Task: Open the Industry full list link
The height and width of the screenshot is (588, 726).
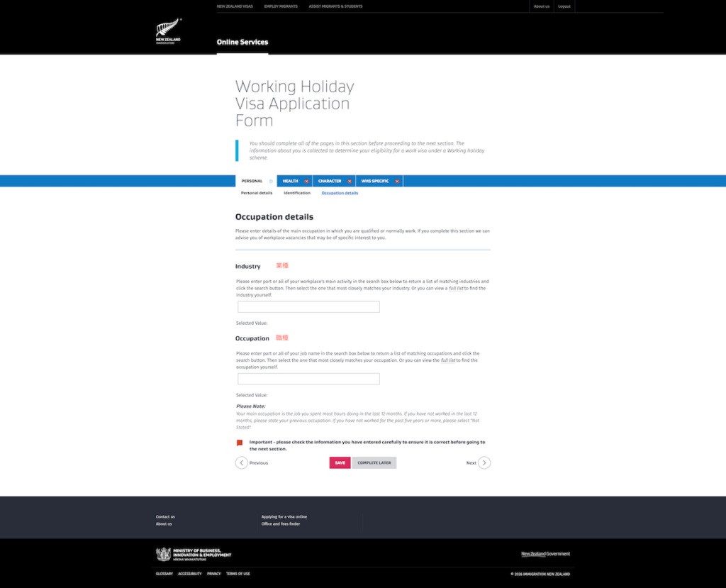Action: pos(456,288)
